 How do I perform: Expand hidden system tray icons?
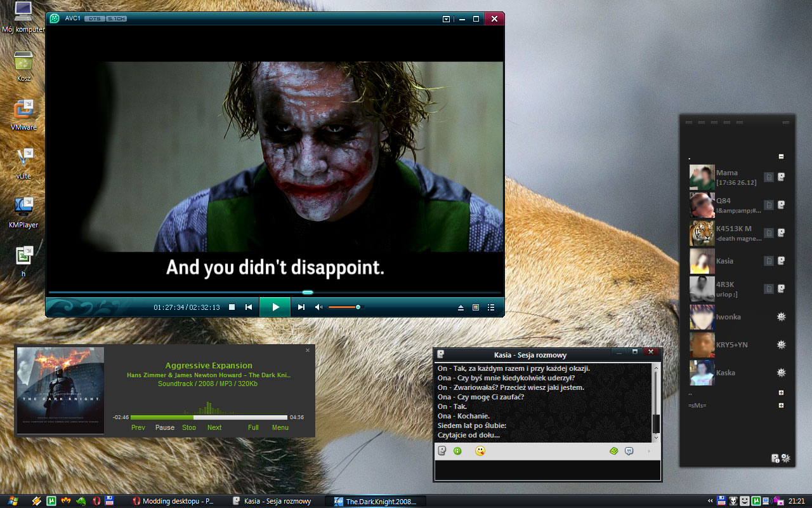pyautogui.click(x=710, y=501)
